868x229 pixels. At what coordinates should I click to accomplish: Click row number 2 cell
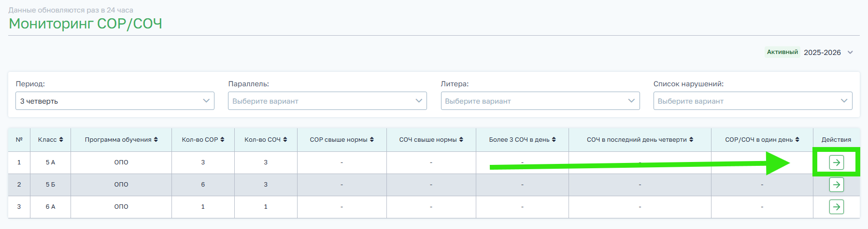pos(19,185)
